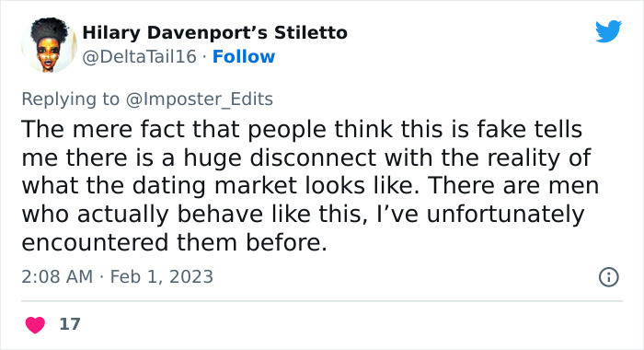
Task: Click the "Replying to" label
Action: point(70,99)
